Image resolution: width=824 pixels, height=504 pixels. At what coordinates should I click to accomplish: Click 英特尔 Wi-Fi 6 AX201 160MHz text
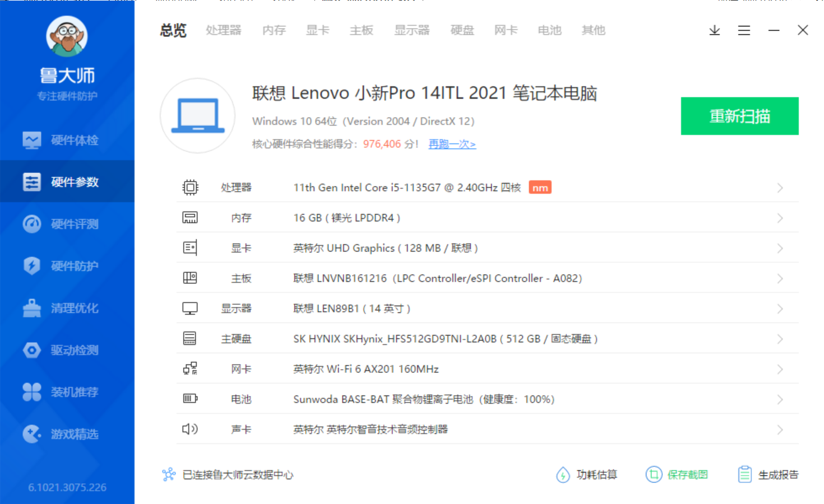pyautogui.click(x=366, y=369)
